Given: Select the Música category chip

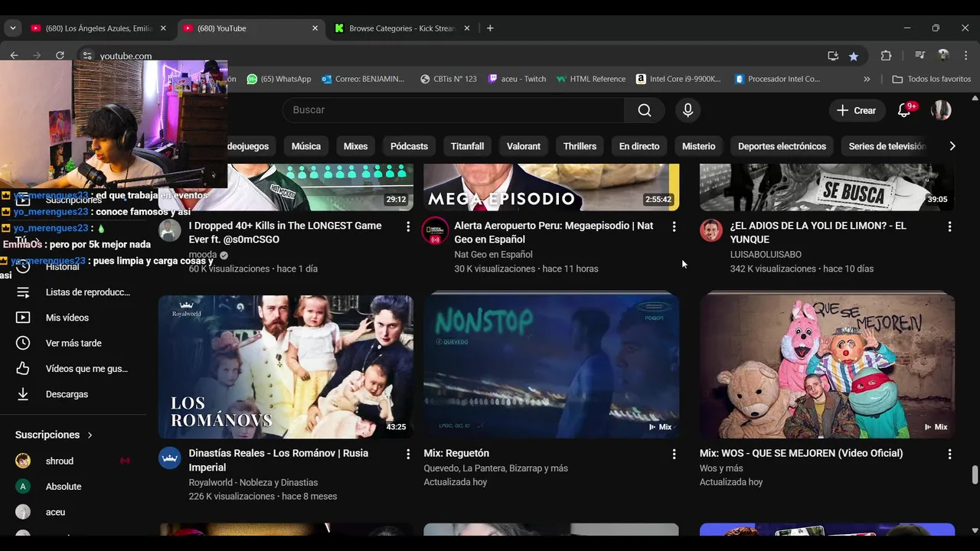Looking at the screenshot, I should pyautogui.click(x=306, y=146).
